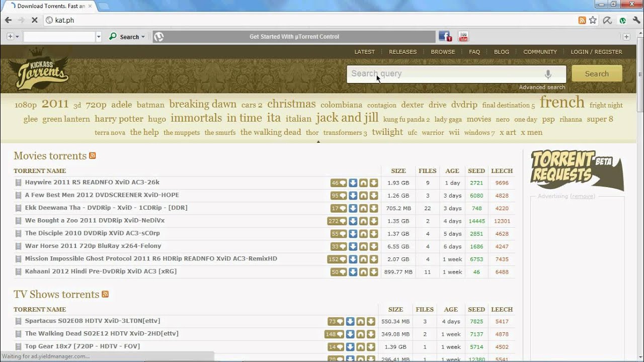This screenshot has height=362, width=644.
Task: Open the toolbar plus button dropdown on the left
Action: click(x=13, y=37)
